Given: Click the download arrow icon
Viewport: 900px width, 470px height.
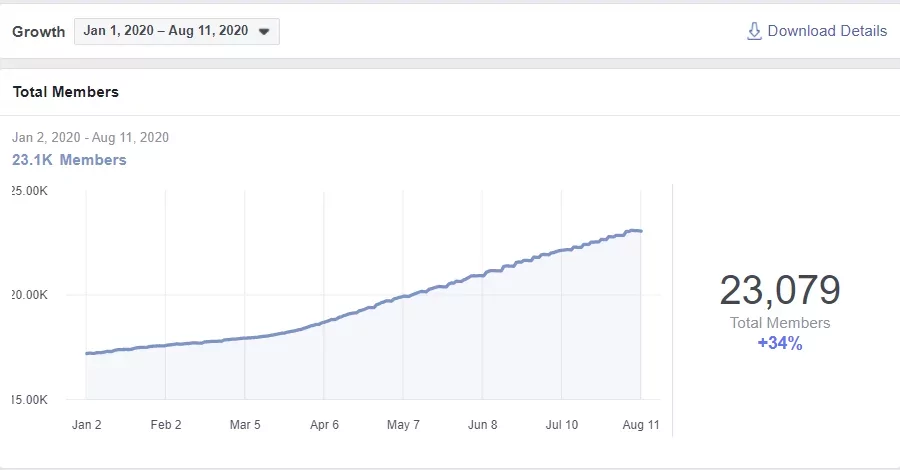Looking at the screenshot, I should pyautogui.click(x=754, y=31).
